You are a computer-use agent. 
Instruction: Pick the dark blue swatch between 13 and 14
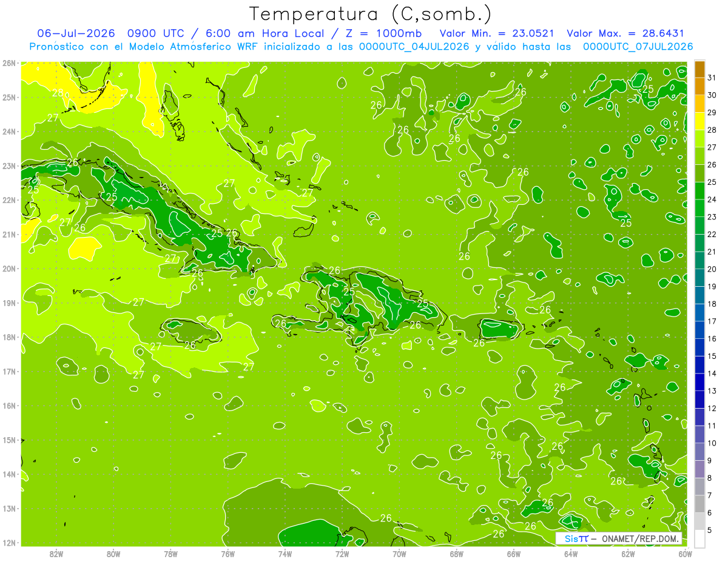coord(700,383)
